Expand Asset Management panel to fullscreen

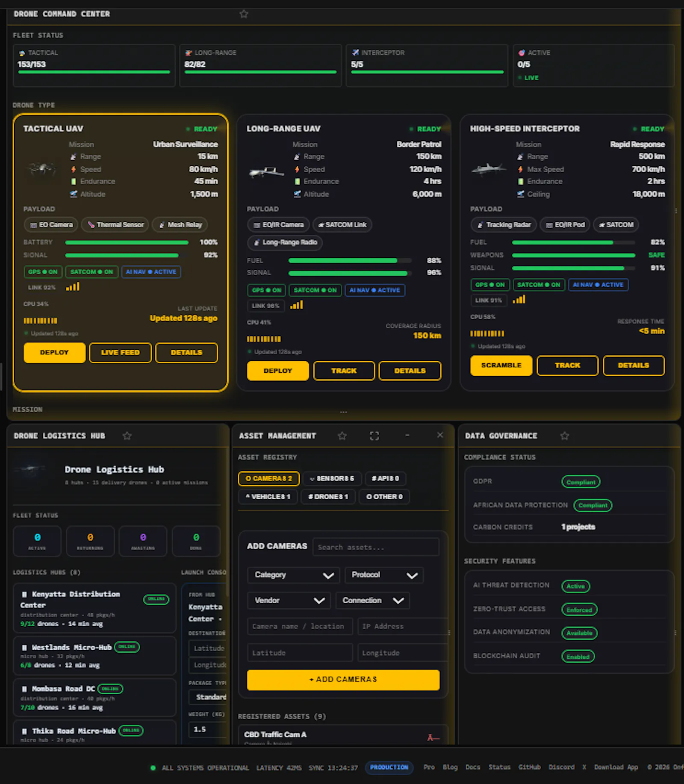coord(374,436)
